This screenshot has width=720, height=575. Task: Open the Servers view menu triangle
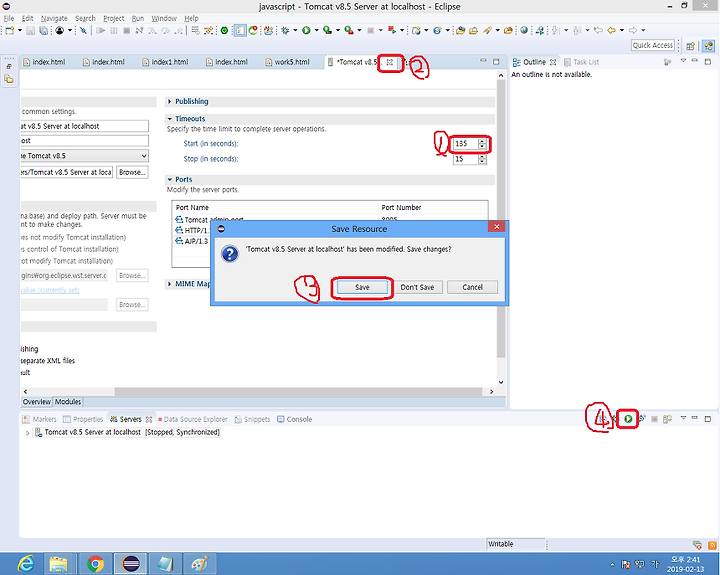click(x=683, y=418)
